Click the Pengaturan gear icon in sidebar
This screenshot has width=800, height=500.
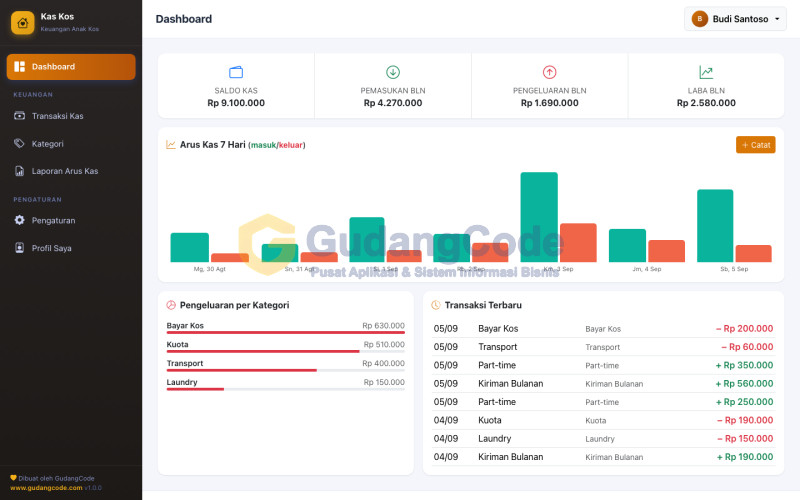tap(19, 220)
